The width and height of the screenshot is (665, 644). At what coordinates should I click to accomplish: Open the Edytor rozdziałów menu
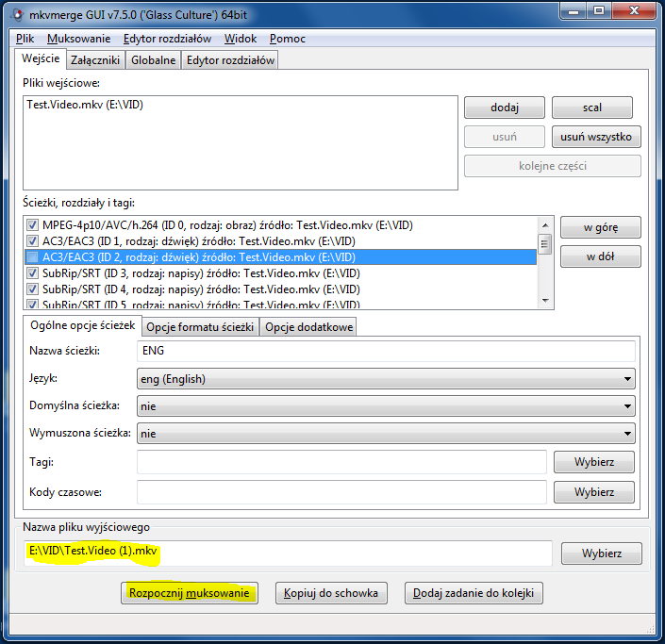(167, 39)
